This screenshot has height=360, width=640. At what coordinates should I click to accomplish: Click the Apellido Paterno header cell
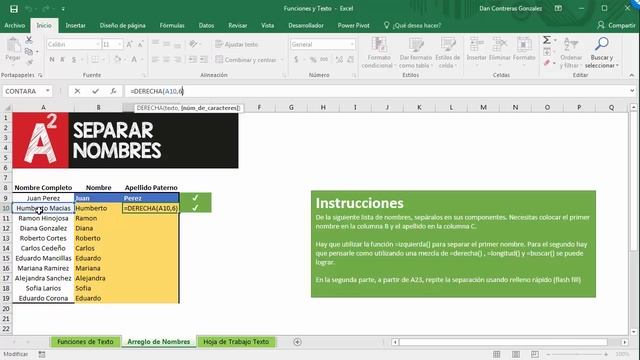click(x=151, y=187)
